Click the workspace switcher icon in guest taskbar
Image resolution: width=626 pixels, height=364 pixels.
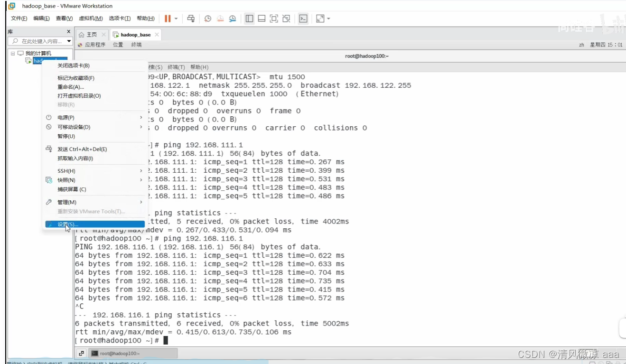point(82,353)
